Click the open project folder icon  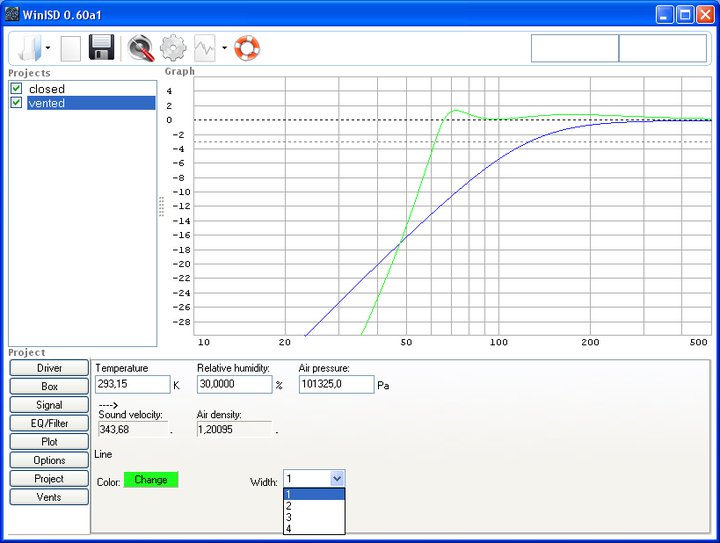(28, 48)
